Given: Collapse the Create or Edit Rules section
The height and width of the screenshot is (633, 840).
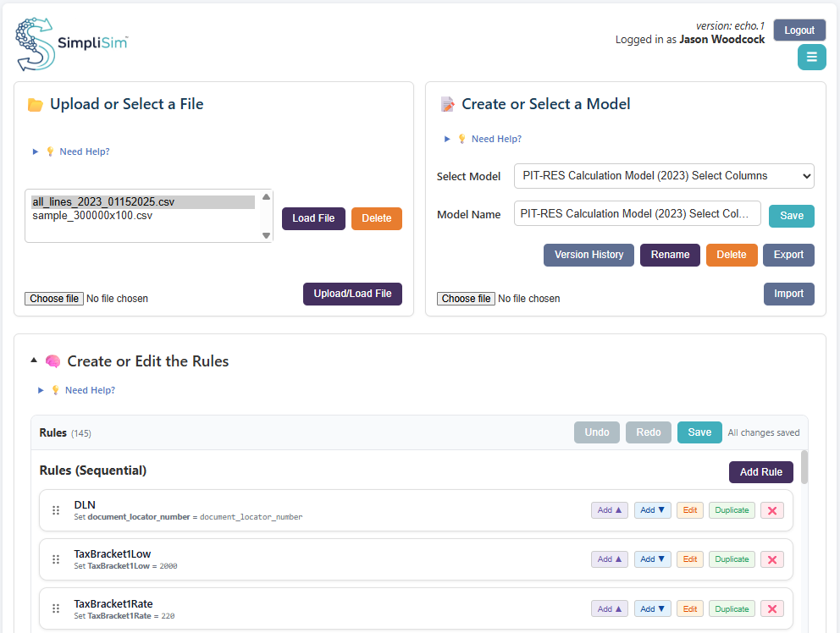Looking at the screenshot, I should (34, 361).
